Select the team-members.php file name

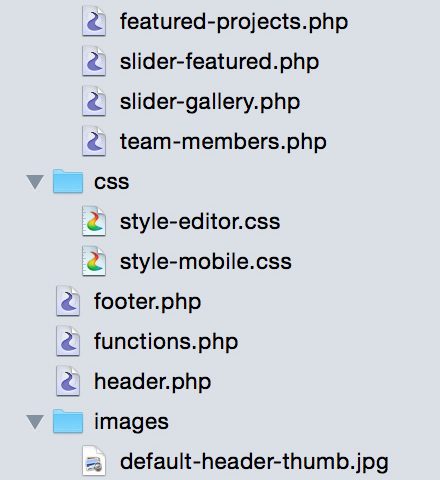point(223,142)
